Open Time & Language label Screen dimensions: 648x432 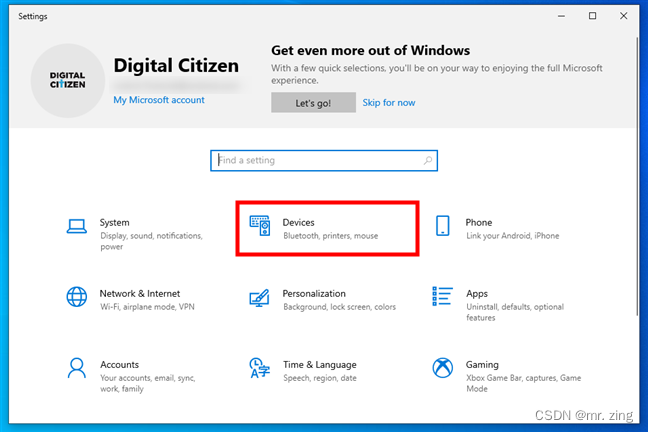click(320, 365)
